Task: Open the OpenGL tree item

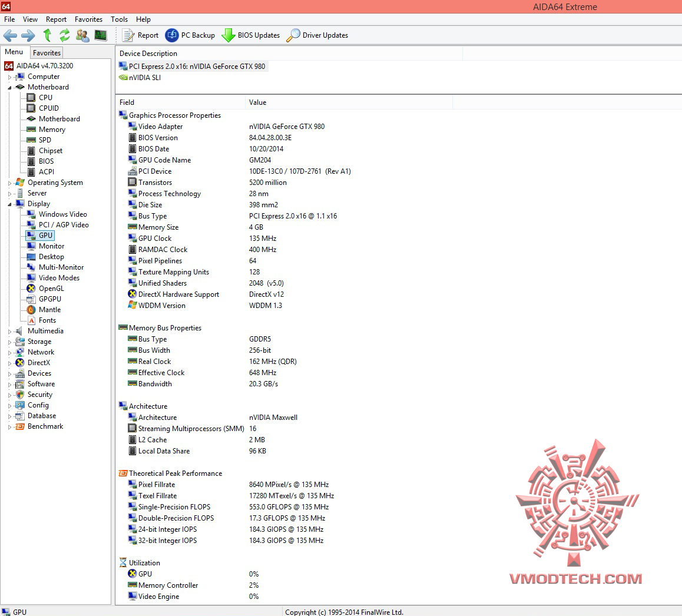Action: (x=51, y=289)
